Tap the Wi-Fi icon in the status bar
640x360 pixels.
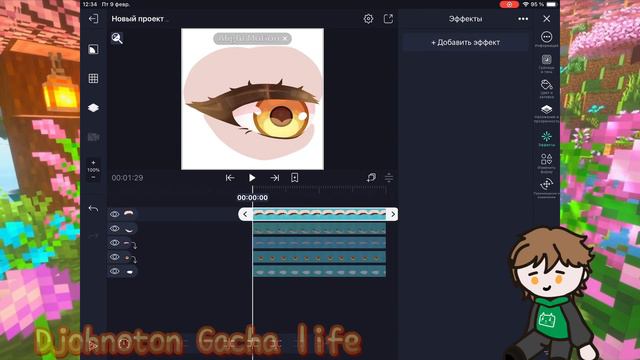pyautogui.click(x=526, y=4)
